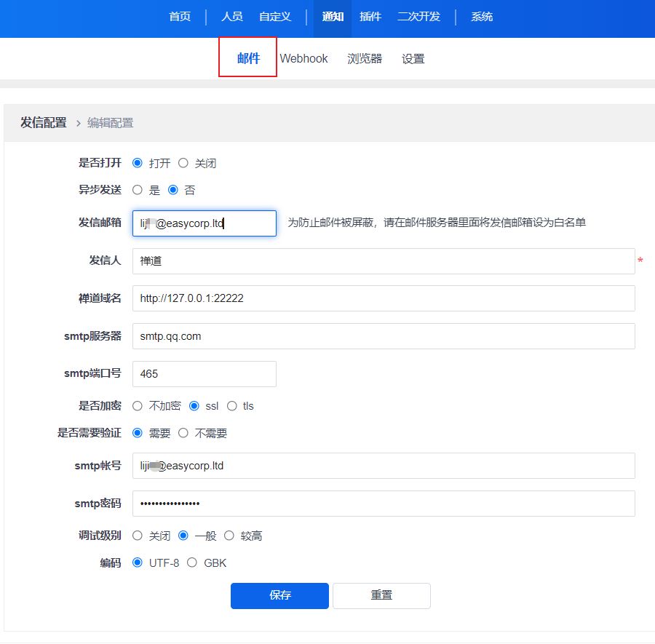This screenshot has width=655, height=644.
Task: Set 异步发送 to 是
Action: click(x=138, y=190)
